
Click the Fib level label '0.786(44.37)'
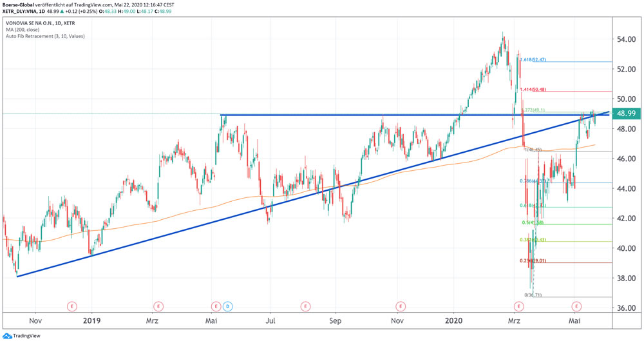(533, 181)
